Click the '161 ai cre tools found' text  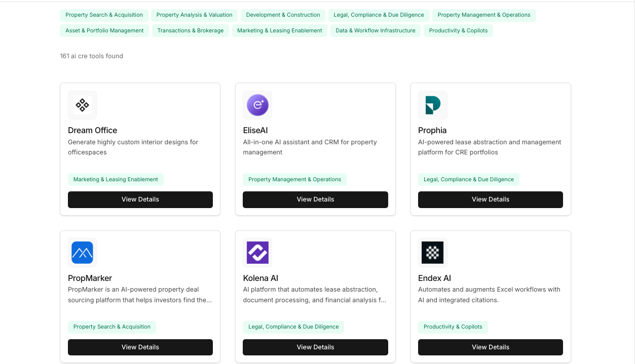click(x=92, y=56)
